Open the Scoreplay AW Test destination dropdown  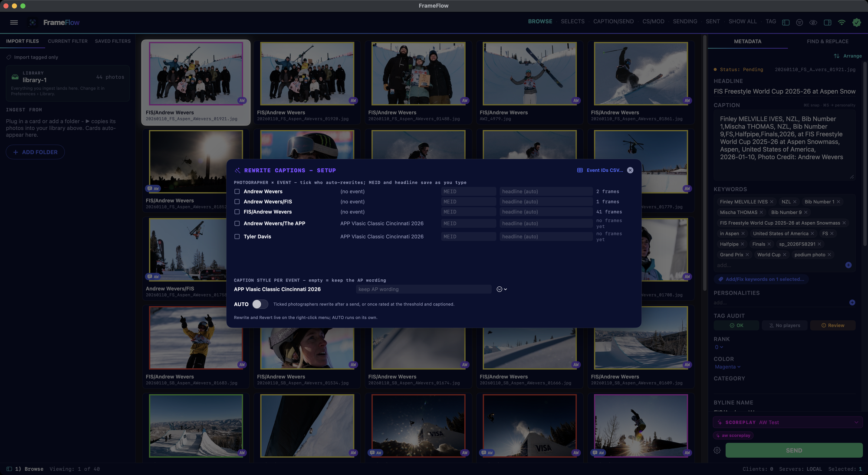[x=787, y=423]
